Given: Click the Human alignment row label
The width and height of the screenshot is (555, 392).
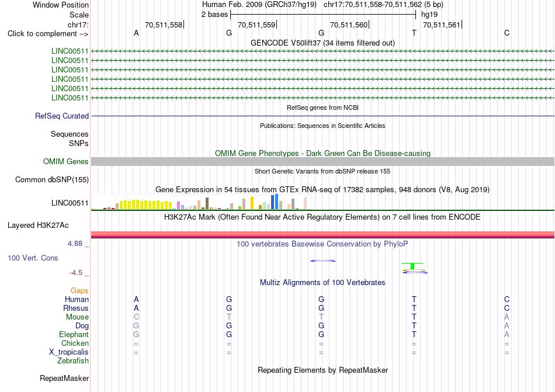Looking at the screenshot, I should (77, 299).
